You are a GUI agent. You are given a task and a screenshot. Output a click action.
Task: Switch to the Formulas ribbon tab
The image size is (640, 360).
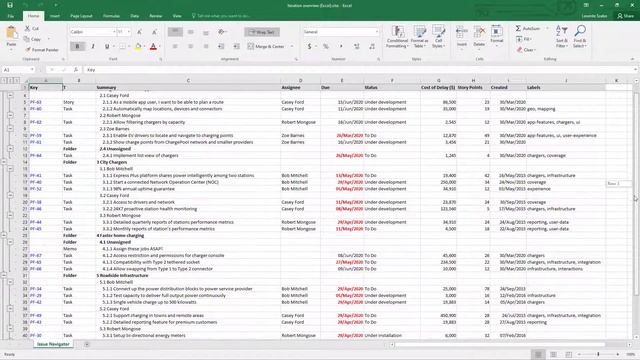(111, 16)
